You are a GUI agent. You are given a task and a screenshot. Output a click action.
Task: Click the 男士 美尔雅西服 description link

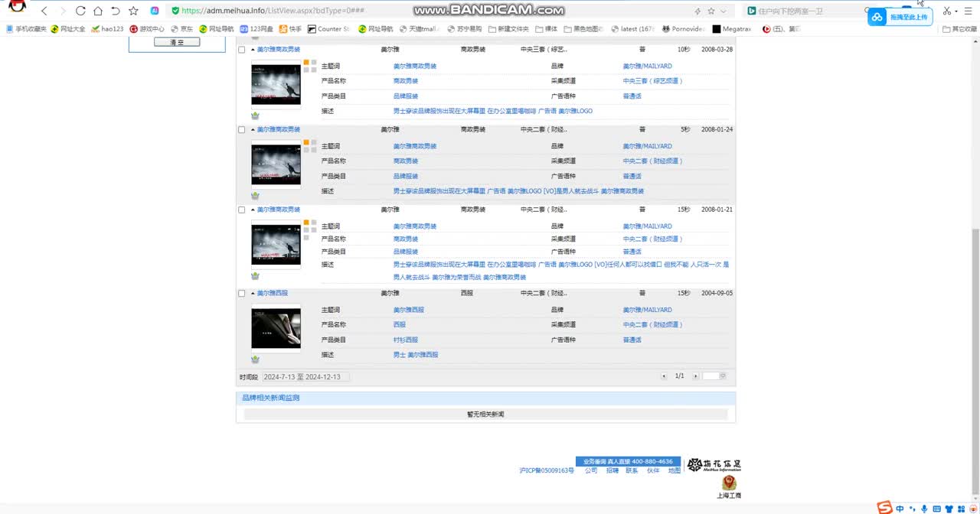(416, 355)
